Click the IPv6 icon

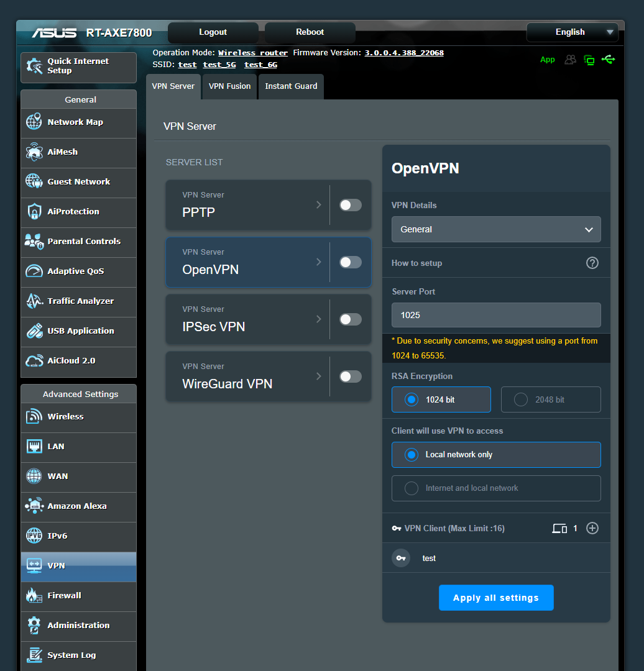[34, 536]
